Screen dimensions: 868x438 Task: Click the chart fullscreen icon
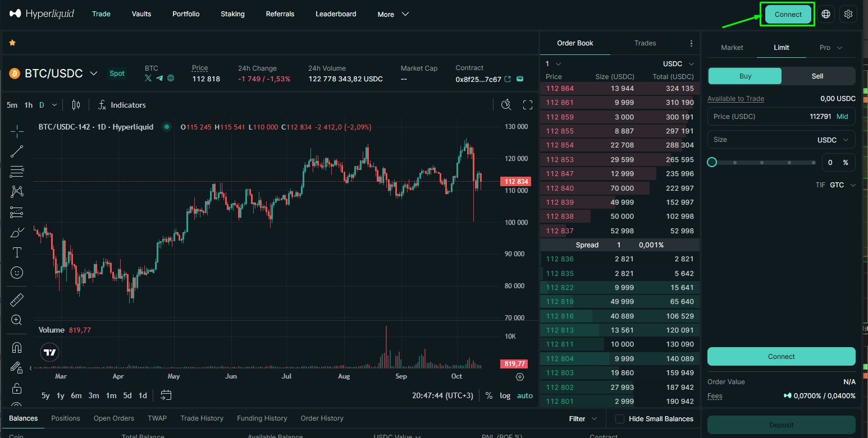tap(527, 105)
